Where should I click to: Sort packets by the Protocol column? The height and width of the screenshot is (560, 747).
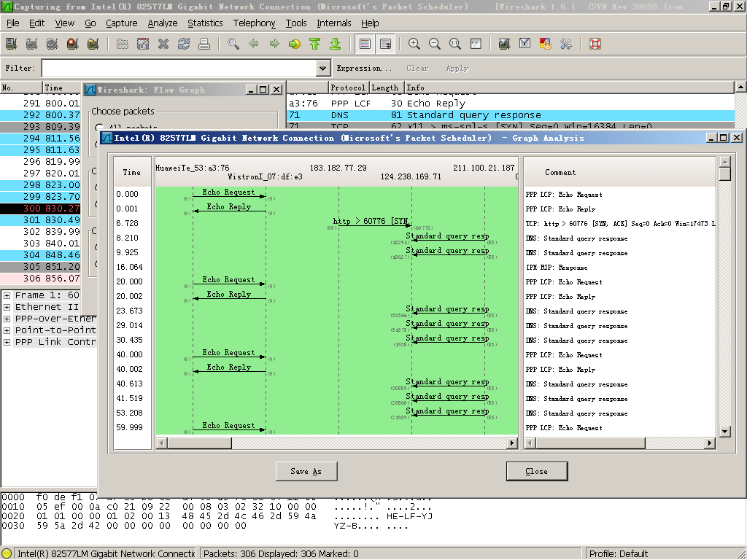[348, 87]
